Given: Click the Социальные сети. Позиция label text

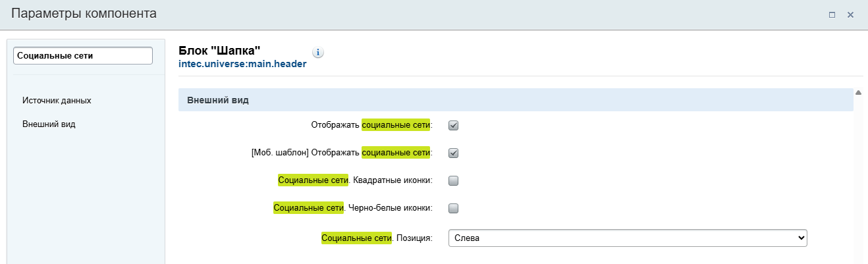Looking at the screenshot, I should (x=376, y=238).
